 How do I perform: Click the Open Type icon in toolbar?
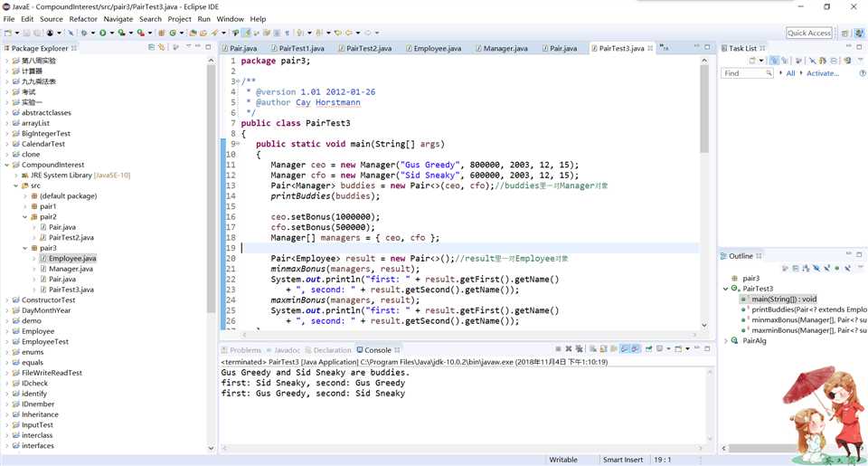(193, 33)
